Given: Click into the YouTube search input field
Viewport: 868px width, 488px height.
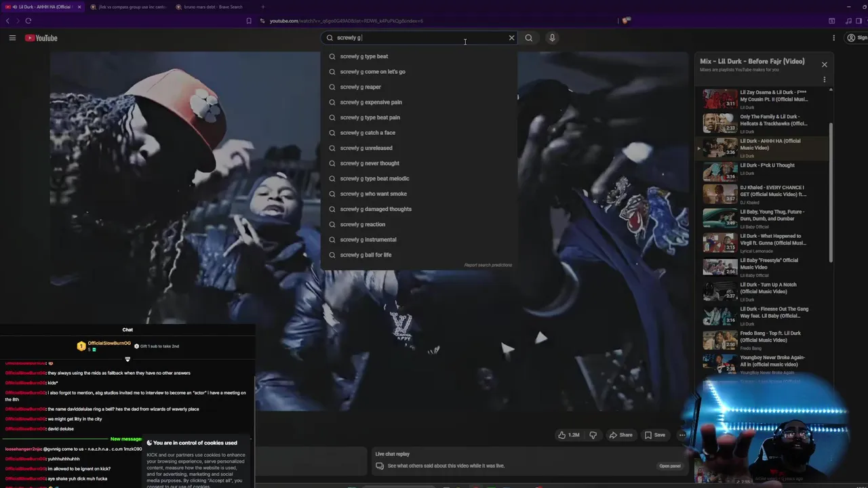Looking at the screenshot, I should (420, 38).
